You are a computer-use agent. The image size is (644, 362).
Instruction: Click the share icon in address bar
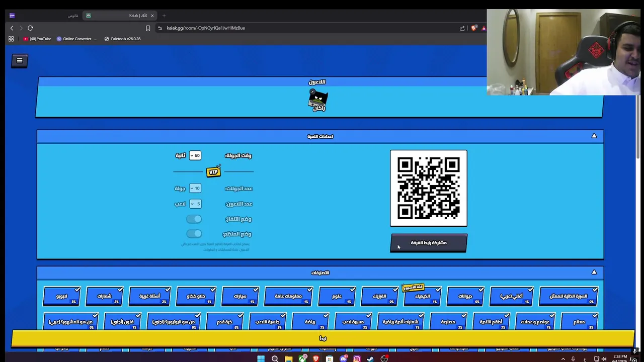pos(462,28)
